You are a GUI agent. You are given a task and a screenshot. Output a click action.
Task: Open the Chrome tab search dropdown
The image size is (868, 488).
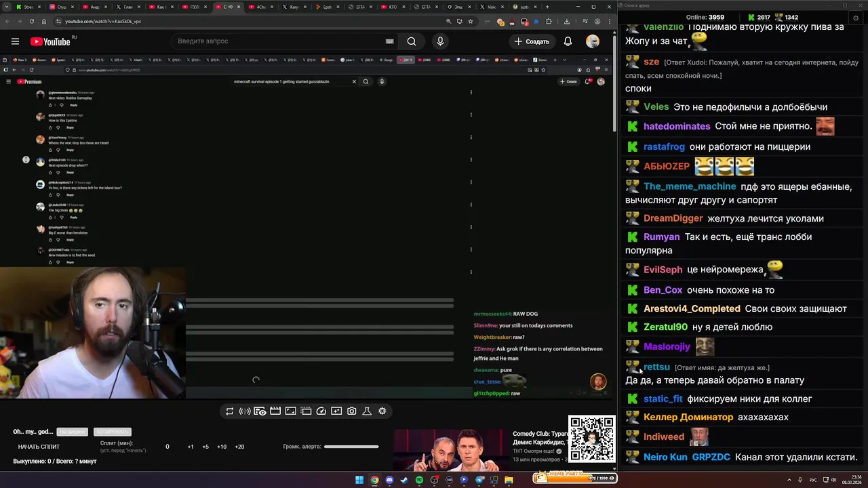pyautogui.click(x=7, y=7)
